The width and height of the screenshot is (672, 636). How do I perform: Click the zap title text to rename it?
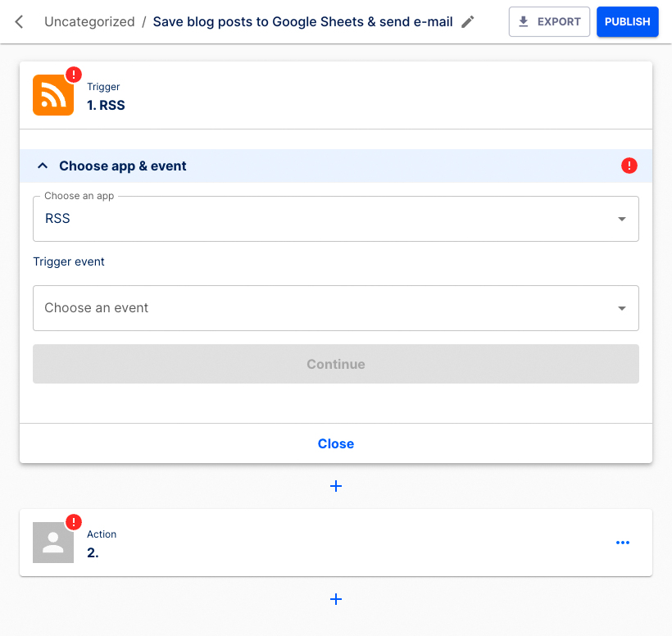coord(303,22)
